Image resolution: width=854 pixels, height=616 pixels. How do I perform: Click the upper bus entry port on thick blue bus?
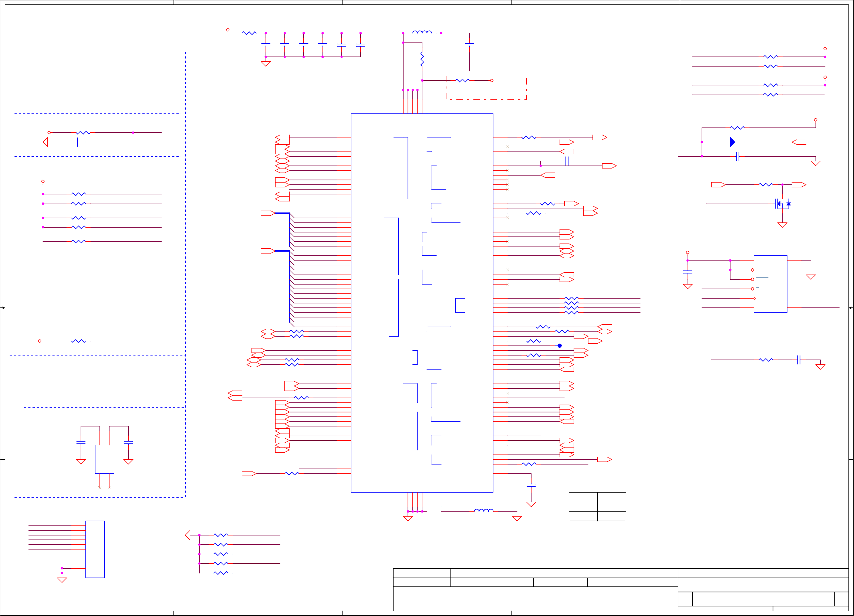point(268,213)
